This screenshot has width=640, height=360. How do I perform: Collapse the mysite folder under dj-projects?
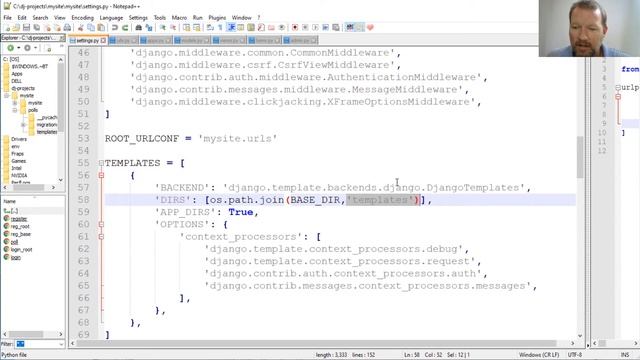[7, 96]
